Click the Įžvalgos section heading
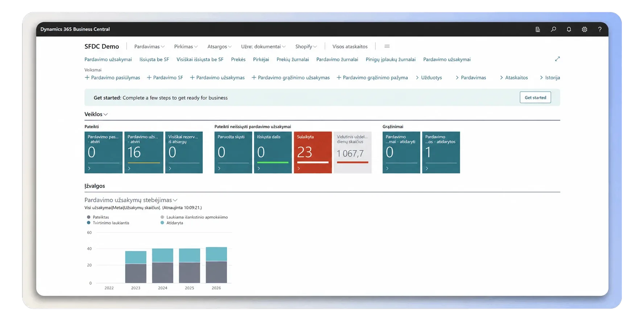Screen dimensions: 644x321 [x=95, y=186]
